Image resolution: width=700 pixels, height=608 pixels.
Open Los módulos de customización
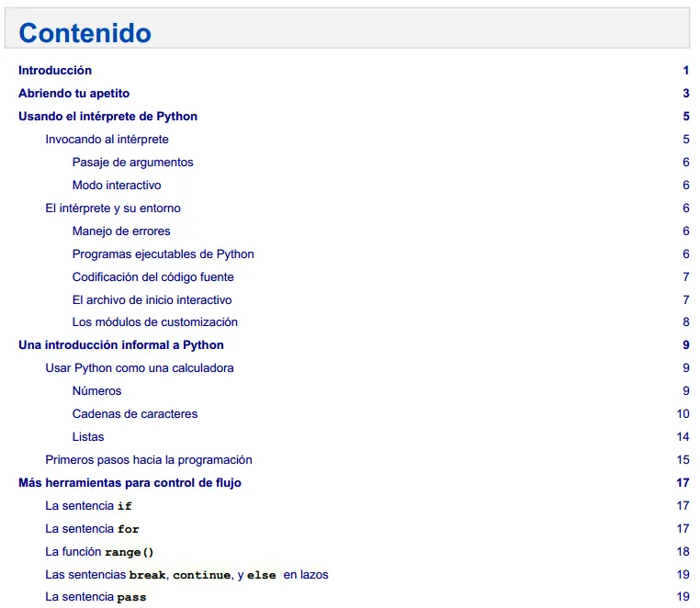point(155,322)
